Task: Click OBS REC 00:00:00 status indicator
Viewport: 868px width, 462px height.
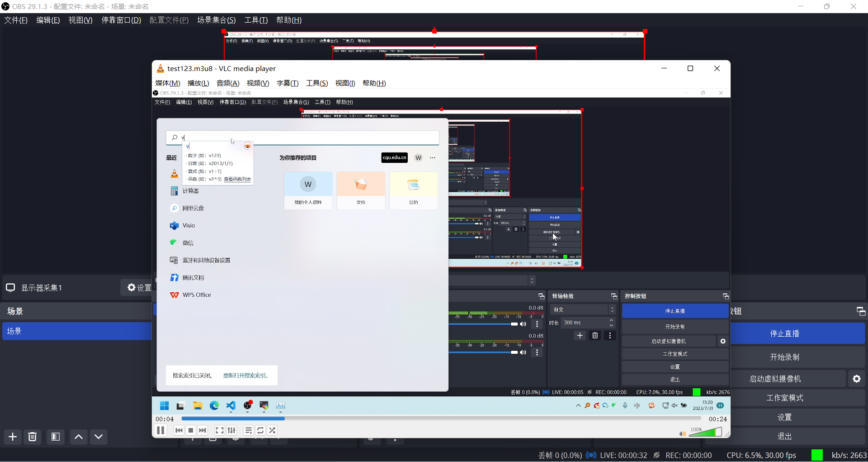Action: (x=683, y=455)
